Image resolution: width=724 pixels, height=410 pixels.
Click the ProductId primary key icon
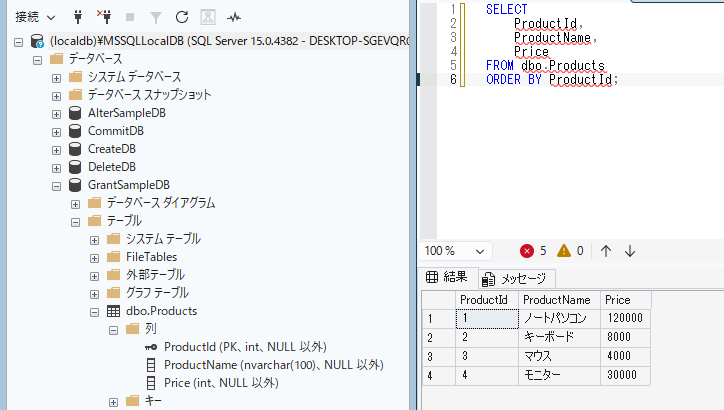pyautogui.click(x=151, y=347)
